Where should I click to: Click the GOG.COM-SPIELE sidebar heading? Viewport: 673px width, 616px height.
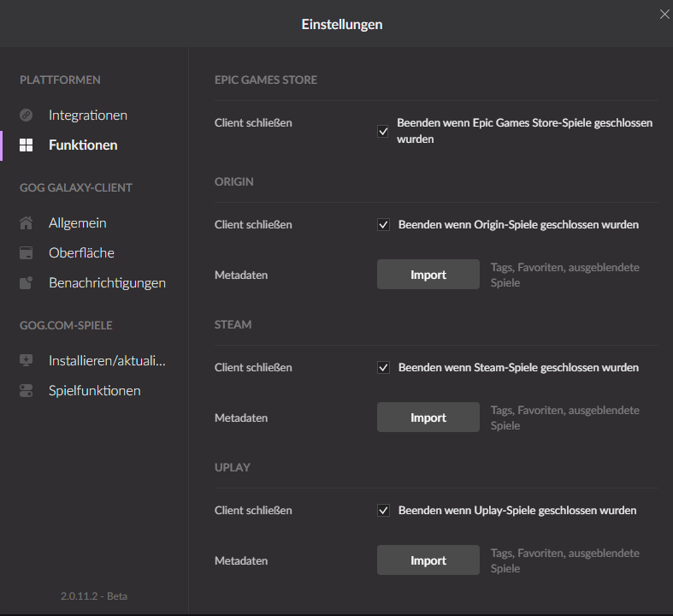point(66,325)
